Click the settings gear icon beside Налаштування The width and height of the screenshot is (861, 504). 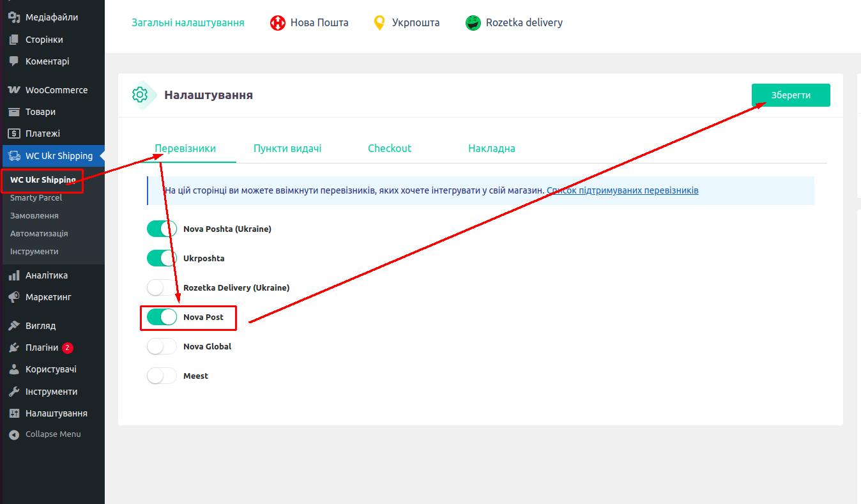click(x=140, y=95)
